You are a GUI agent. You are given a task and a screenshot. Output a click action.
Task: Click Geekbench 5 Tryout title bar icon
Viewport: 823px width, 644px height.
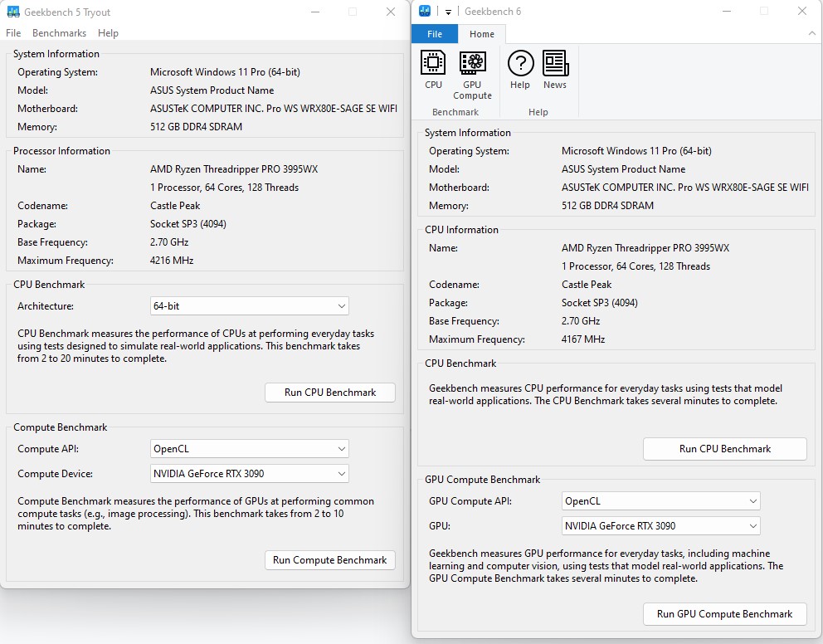13,12
